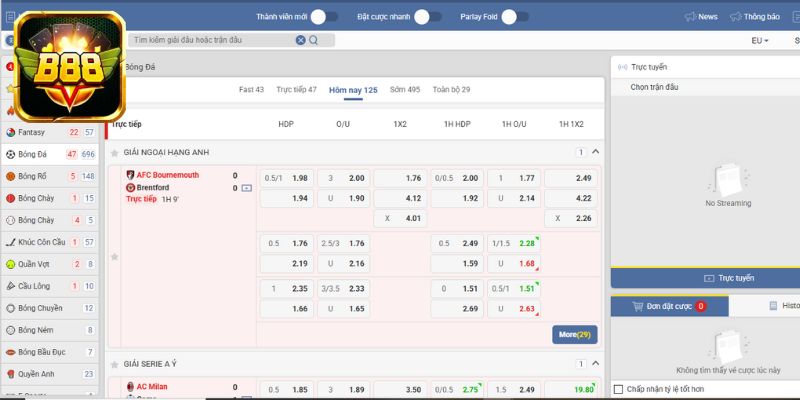This screenshot has width=800, height=400.
Task: Click the league search input field
Action: tap(212, 40)
